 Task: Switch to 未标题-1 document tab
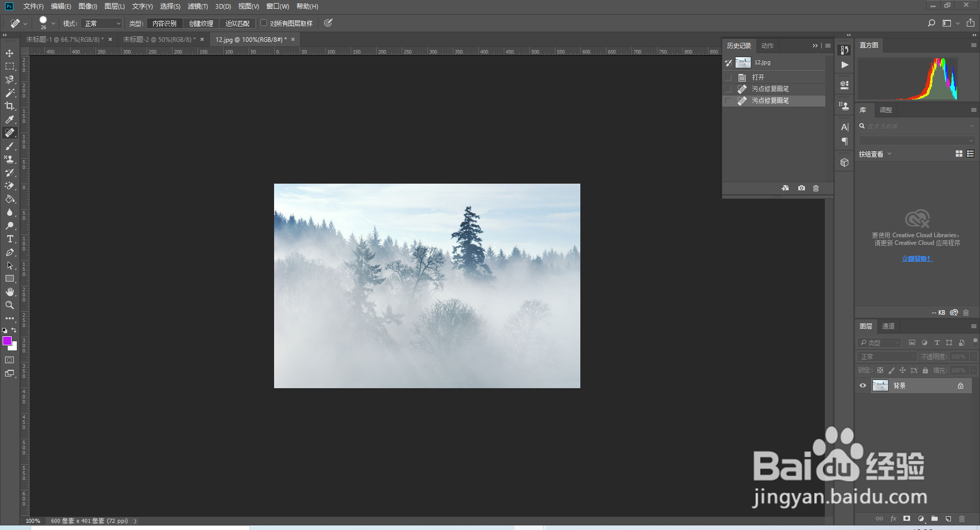tap(65, 39)
